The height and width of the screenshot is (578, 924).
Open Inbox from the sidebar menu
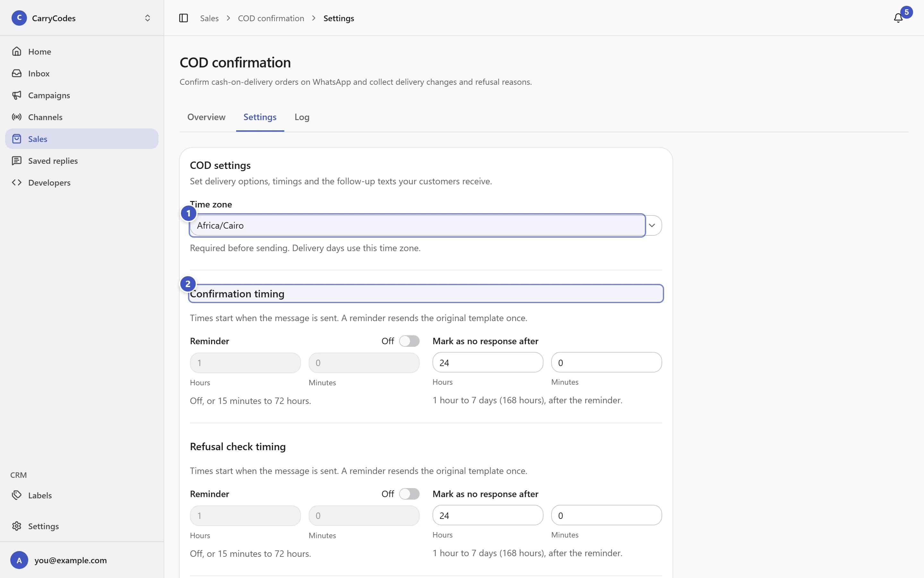click(82, 74)
